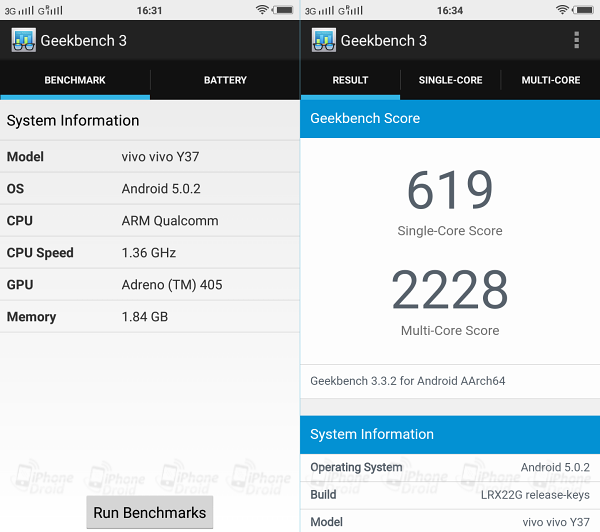Image resolution: width=600 pixels, height=532 pixels.
Task: Tap 3G signal indicator in left screen
Action: point(19,10)
